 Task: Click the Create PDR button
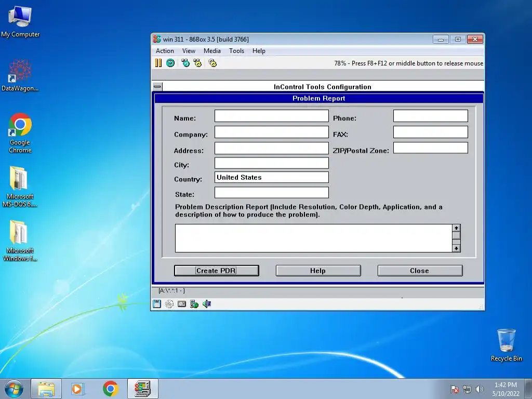click(217, 270)
